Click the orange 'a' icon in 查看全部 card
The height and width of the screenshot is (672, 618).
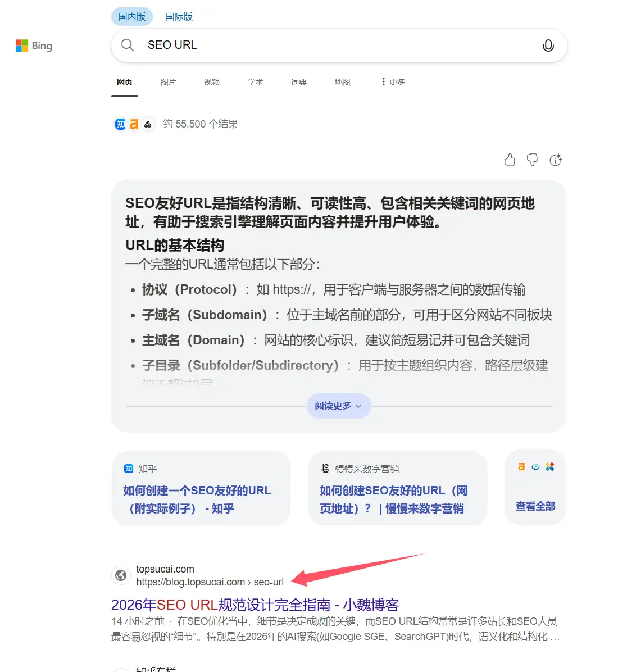click(521, 467)
